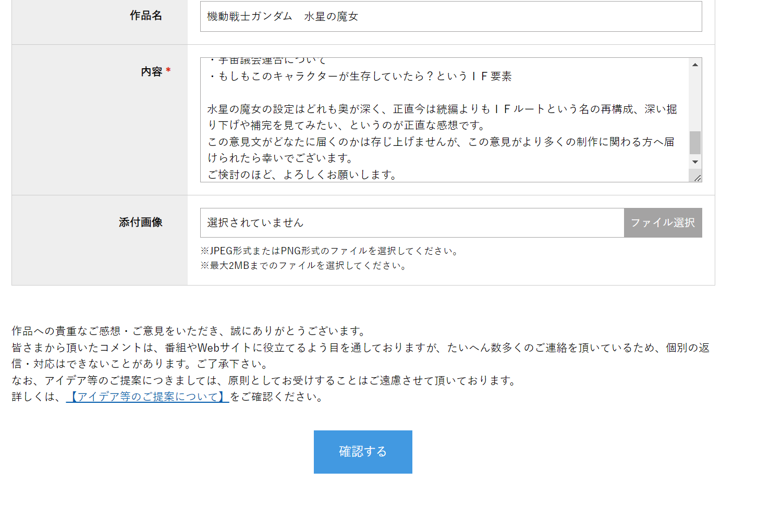Click the textarea scrollbar thumb
The height and width of the screenshot is (532, 770).
(695, 143)
